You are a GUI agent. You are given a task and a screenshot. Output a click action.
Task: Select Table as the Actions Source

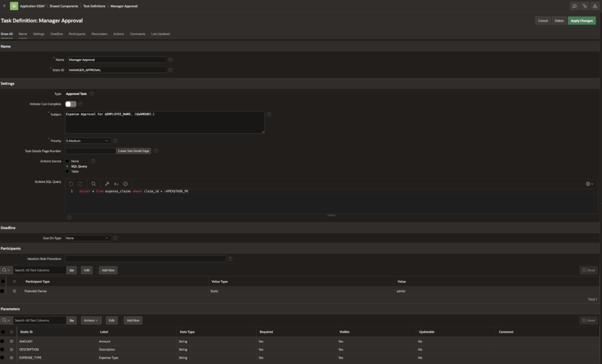pos(68,171)
